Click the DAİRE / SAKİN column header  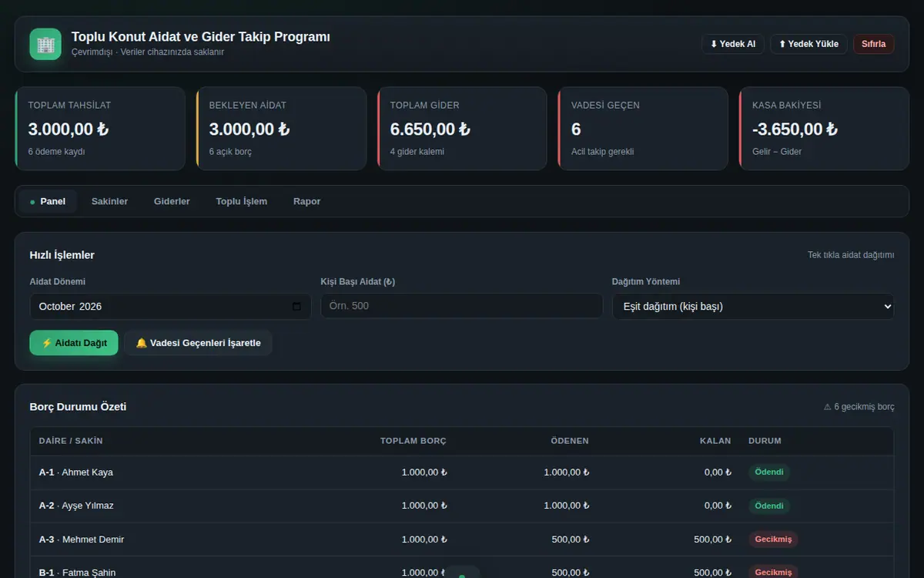(x=71, y=441)
